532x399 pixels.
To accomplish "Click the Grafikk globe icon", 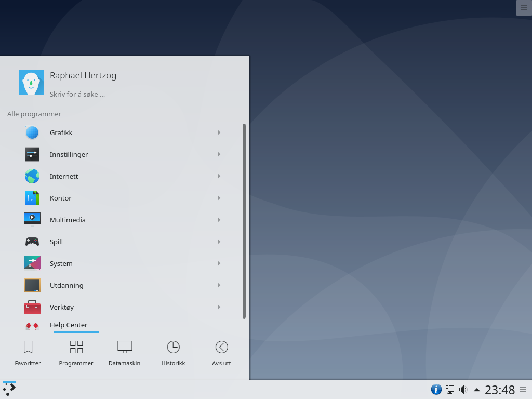I will coord(32,132).
